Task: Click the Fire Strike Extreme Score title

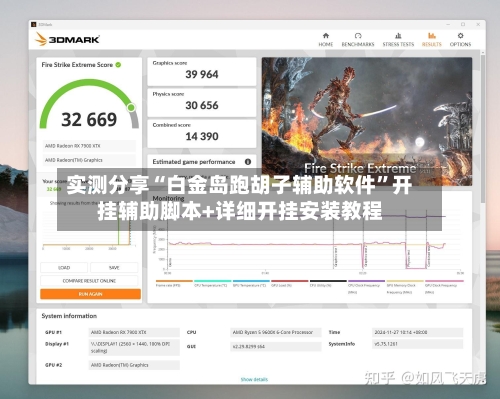Action: point(77,65)
